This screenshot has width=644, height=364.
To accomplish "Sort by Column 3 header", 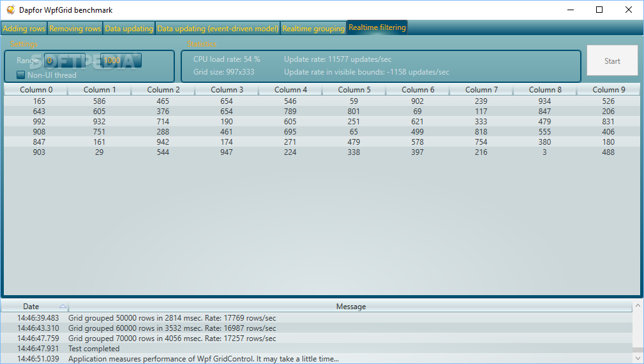I will 227,89.
